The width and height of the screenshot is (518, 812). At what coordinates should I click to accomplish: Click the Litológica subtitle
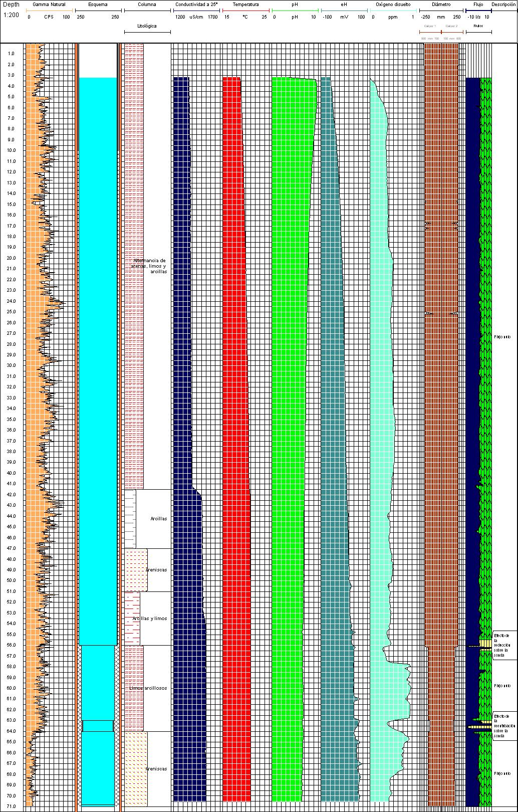click(147, 26)
